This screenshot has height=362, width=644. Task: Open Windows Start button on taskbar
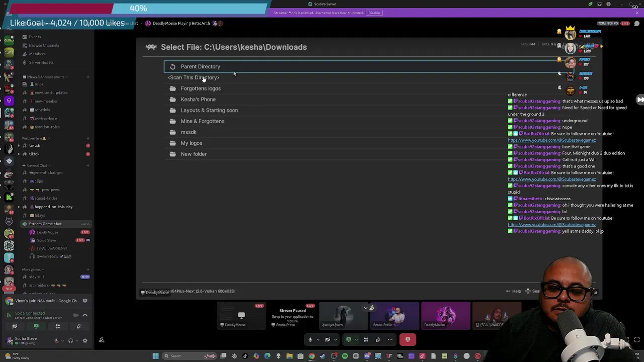[x=155, y=356]
